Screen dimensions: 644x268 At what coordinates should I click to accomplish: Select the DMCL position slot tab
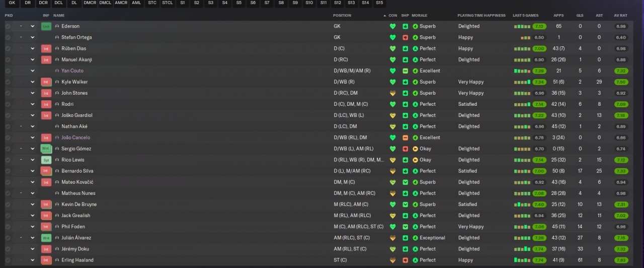[106, 3]
